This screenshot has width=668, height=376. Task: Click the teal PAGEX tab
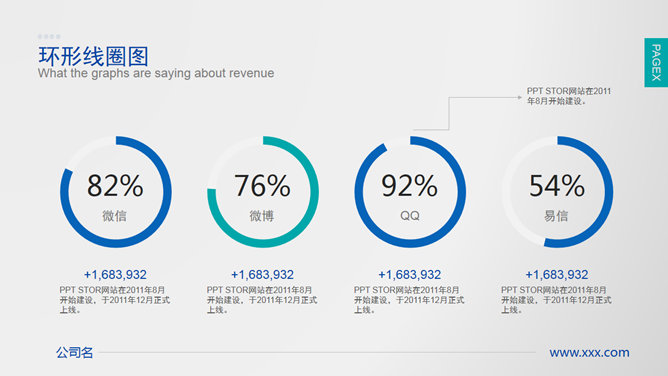coord(656,63)
